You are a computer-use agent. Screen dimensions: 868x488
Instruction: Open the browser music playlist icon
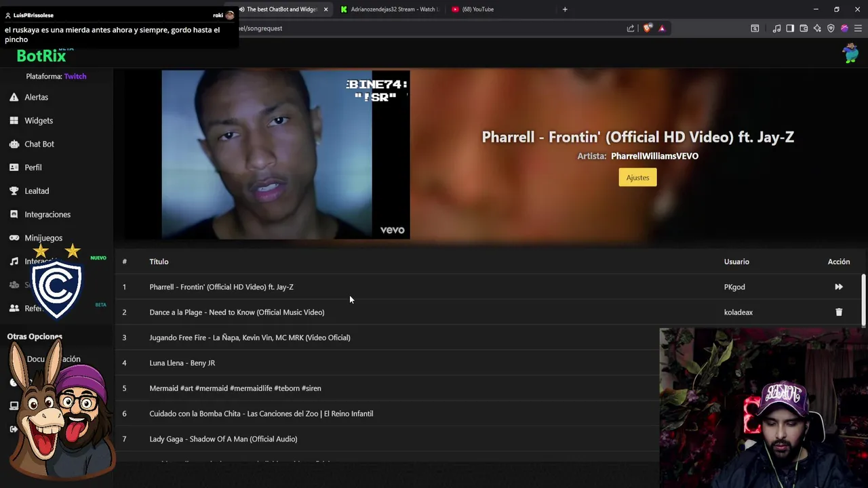click(x=776, y=28)
